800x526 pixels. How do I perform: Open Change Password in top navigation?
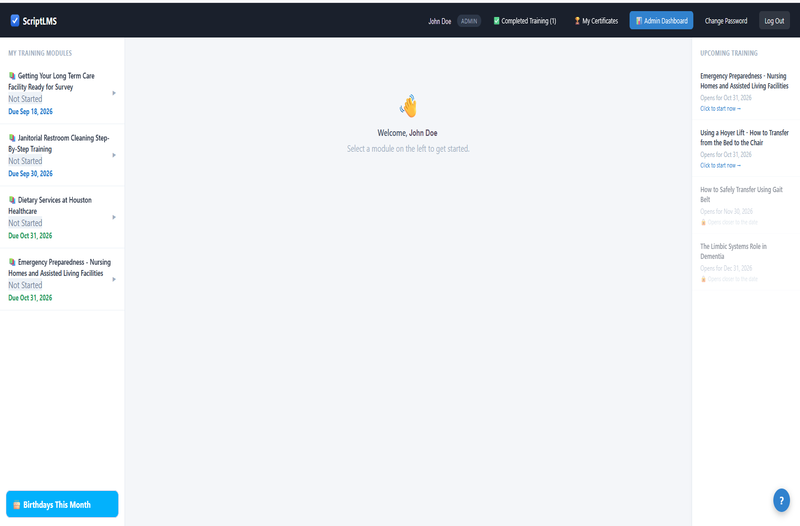(x=726, y=21)
